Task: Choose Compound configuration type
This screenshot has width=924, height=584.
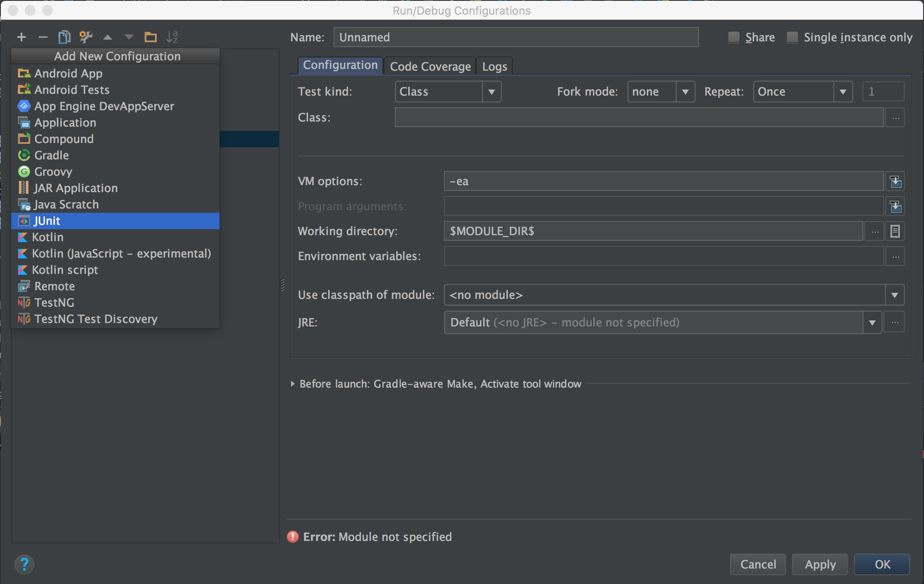Action: tap(115, 139)
